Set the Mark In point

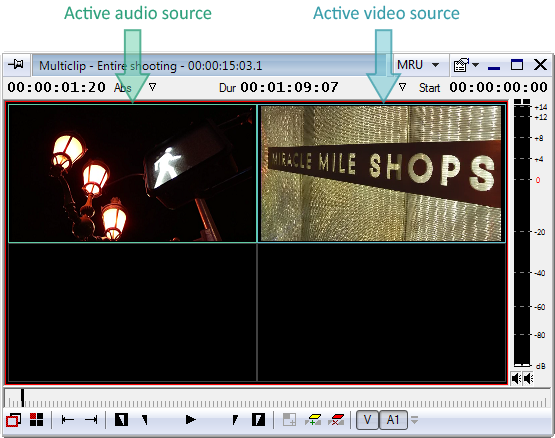point(121,420)
